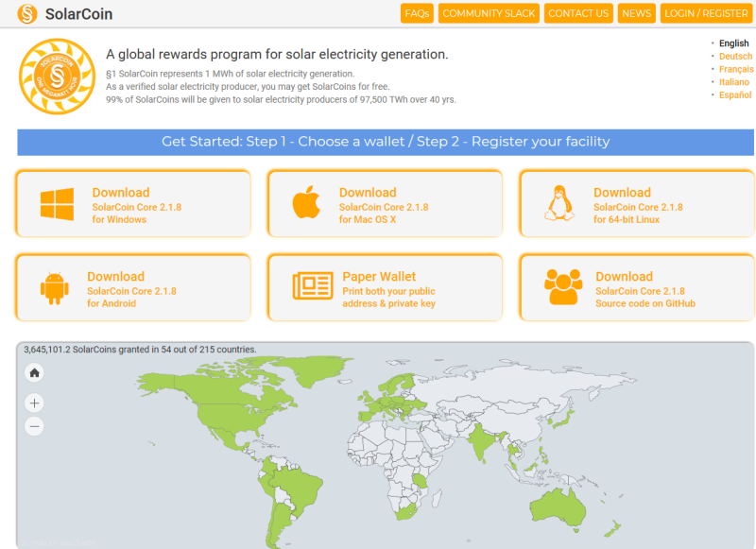The height and width of the screenshot is (549, 756).
Task: Click the Windows logo icon
Action: (x=57, y=204)
